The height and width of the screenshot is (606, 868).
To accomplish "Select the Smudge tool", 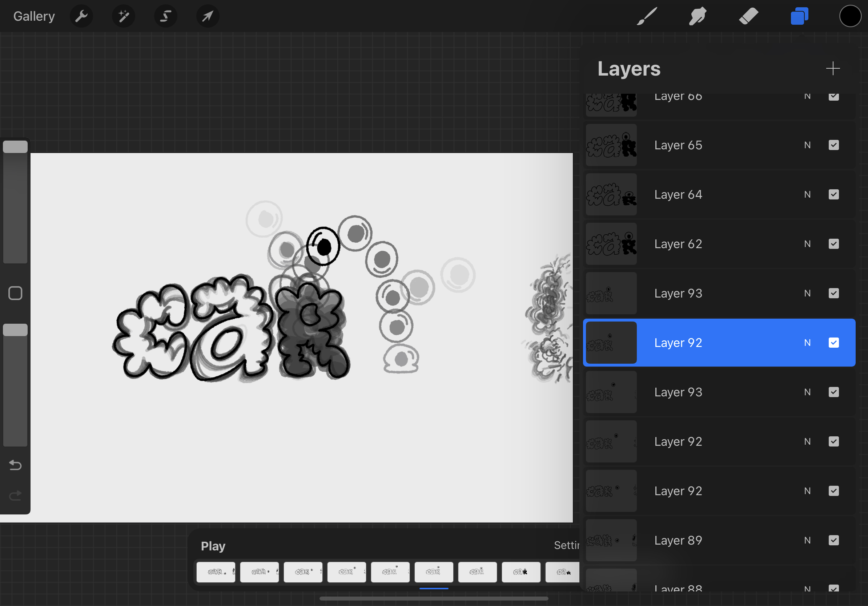I will point(698,16).
